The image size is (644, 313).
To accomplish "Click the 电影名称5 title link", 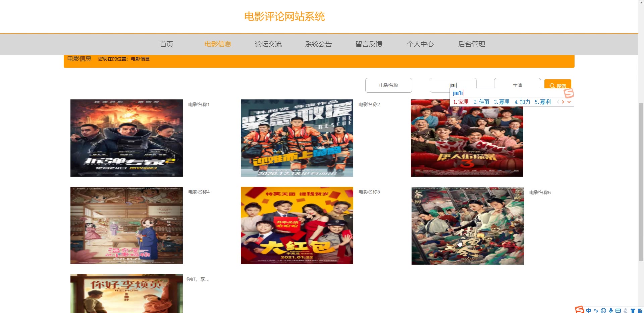I will (x=369, y=192).
